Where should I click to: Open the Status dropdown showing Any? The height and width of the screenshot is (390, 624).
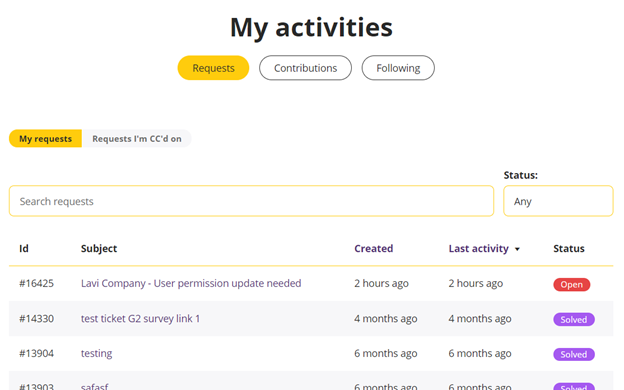click(558, 201)
